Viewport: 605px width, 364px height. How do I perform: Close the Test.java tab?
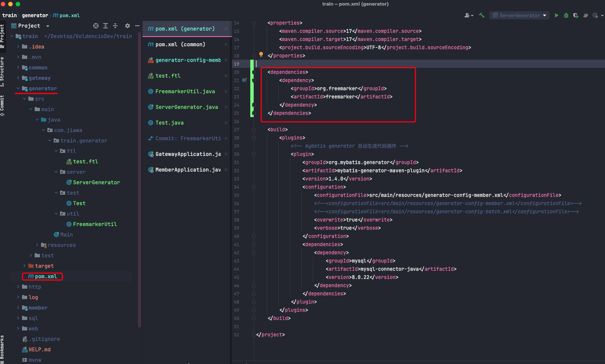[226, 123]
